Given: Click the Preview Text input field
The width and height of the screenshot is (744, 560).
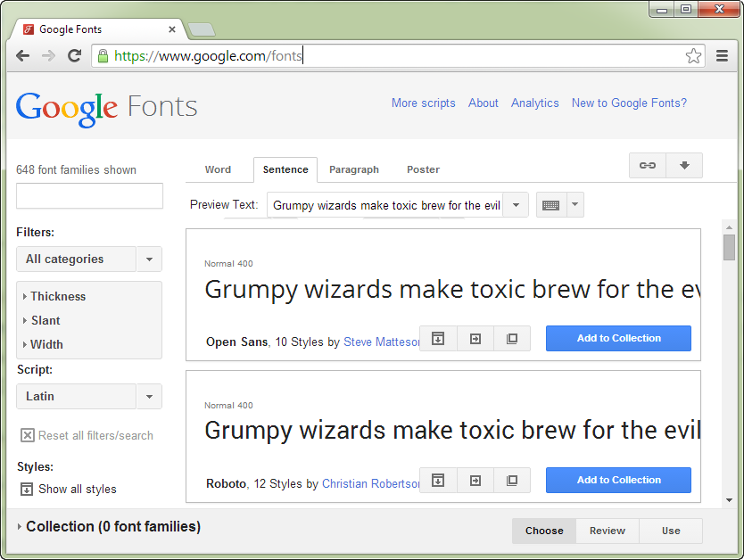Looking at the screenshot, I should pyautogui.click(x=385, y=205).
